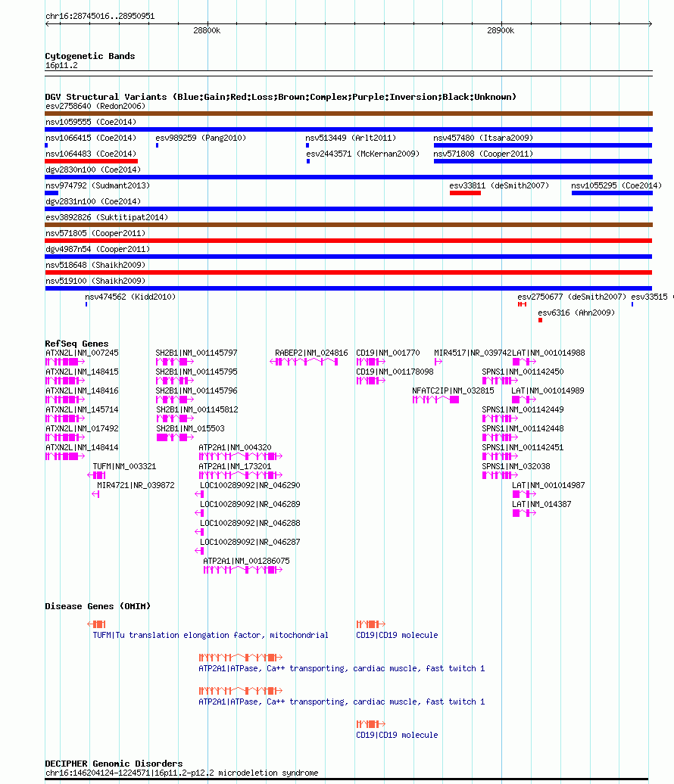The image size is (674, 784).
Task: Open the first CD19 molecule OMIM link
Action: (x=398, y=635)
